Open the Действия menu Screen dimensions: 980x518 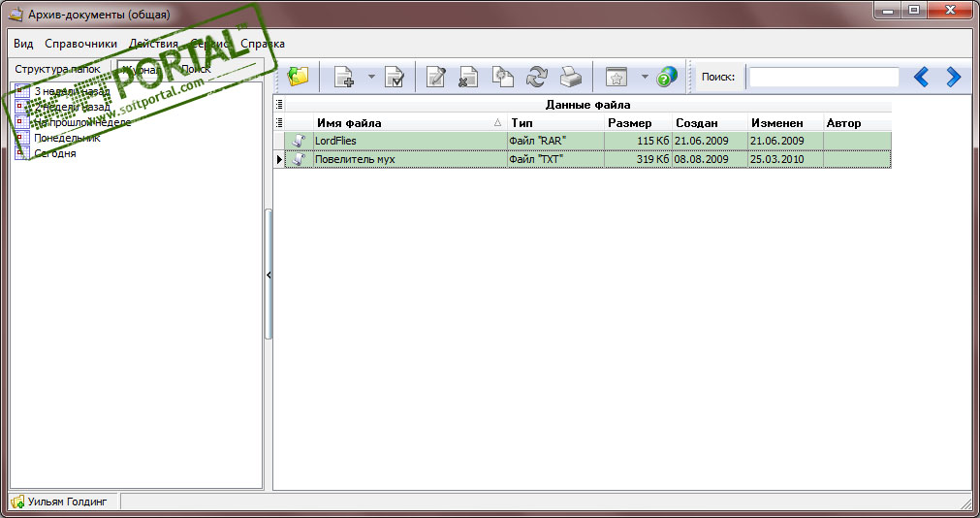point(153,44)
